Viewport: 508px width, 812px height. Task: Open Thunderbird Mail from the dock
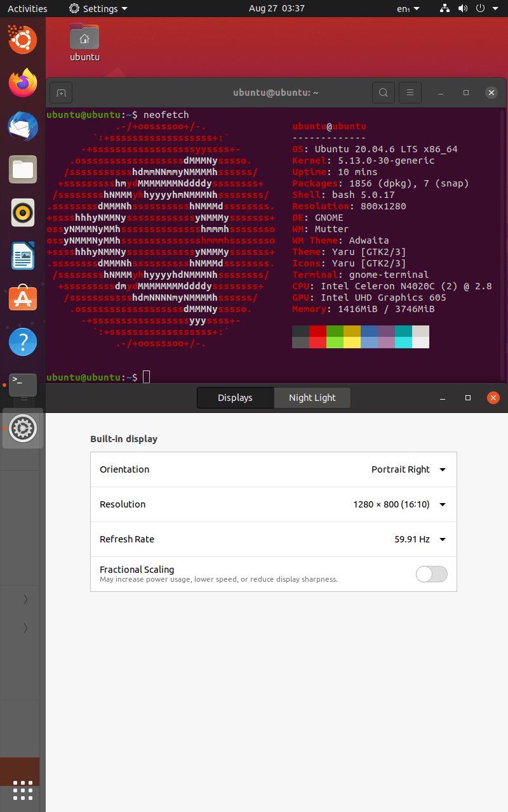[x=22, y=126]
